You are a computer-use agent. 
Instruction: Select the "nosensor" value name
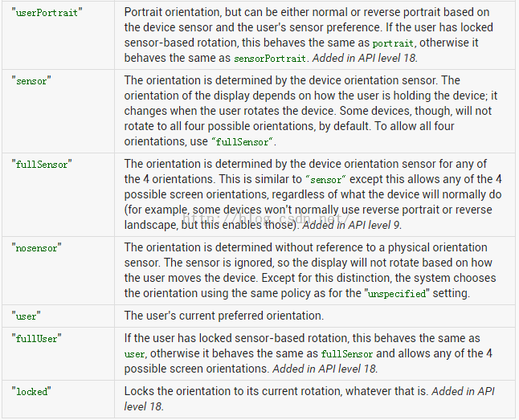click(37, 248)
